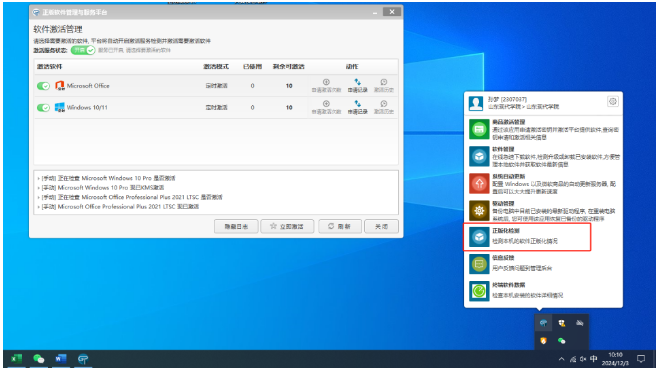Open 驱动管理 driver management entry
Screen dimensions: 656x371
[543, 211]
